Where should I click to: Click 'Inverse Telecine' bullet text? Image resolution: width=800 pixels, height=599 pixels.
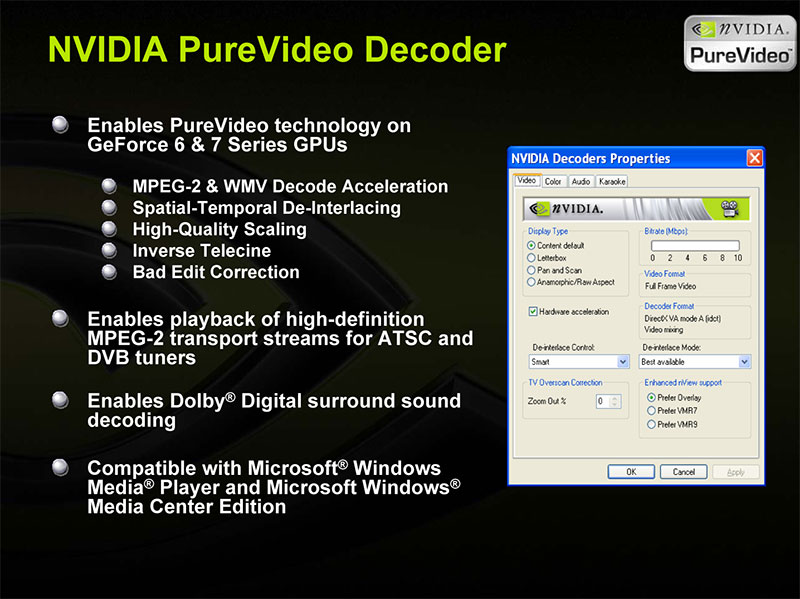tap(202, 251)
